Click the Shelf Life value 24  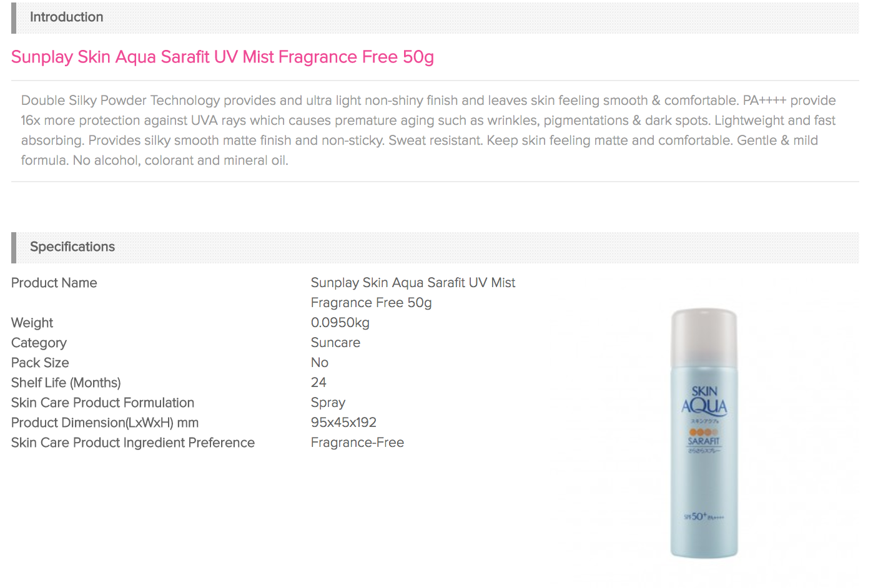coord(318,383)
